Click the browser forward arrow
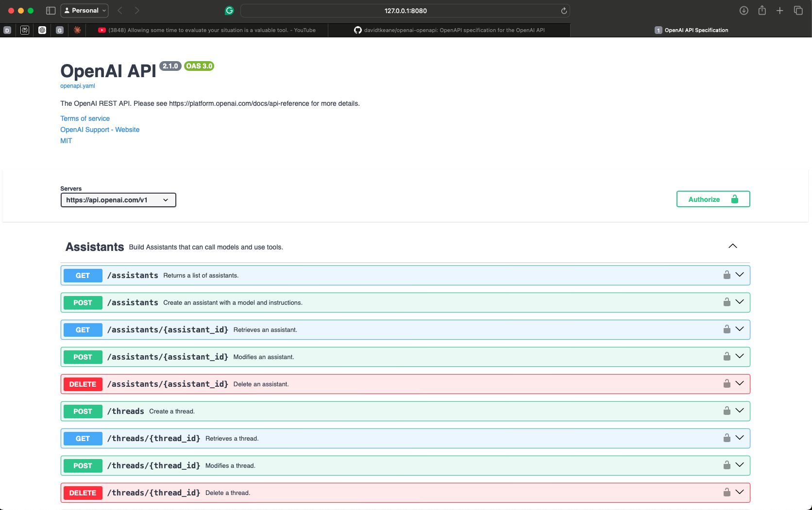812x510 pixels. (x=137, y=11)
